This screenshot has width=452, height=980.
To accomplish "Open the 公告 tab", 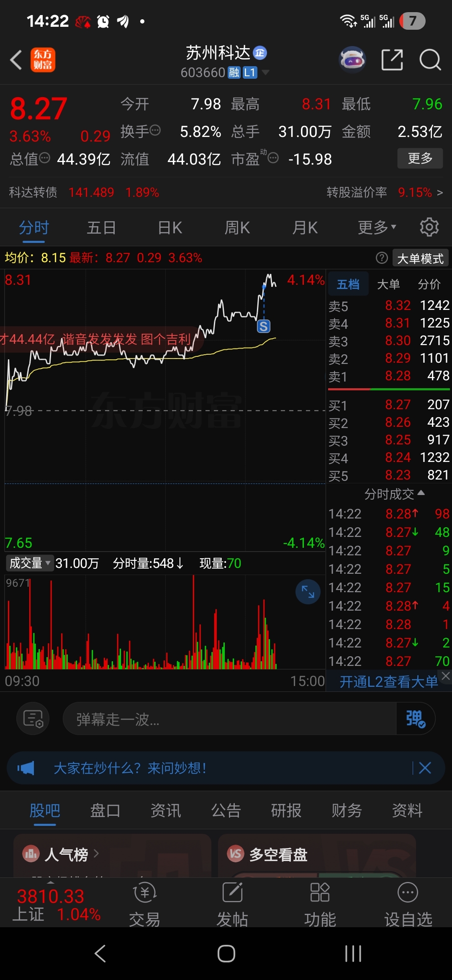I will 226,811.
